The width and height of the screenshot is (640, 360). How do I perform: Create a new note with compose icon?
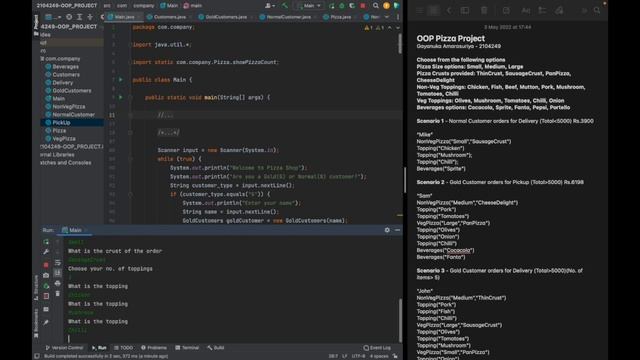pos(506,10)
